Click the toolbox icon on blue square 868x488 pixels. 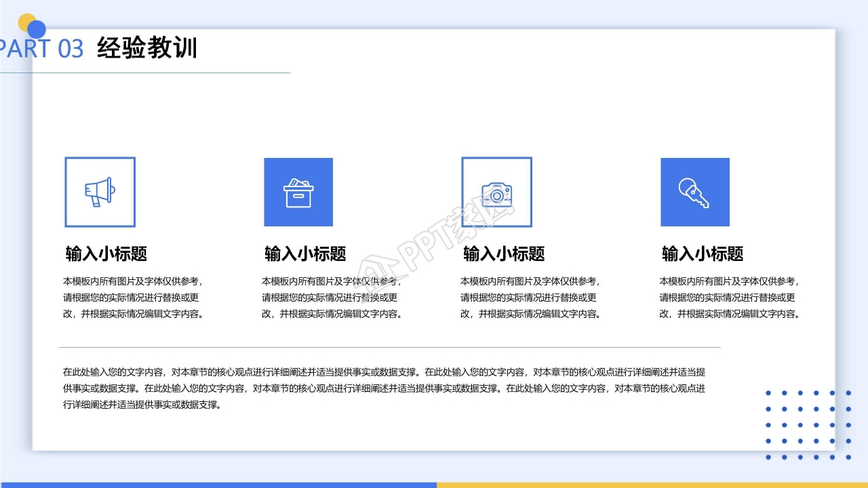pos(298,192)
